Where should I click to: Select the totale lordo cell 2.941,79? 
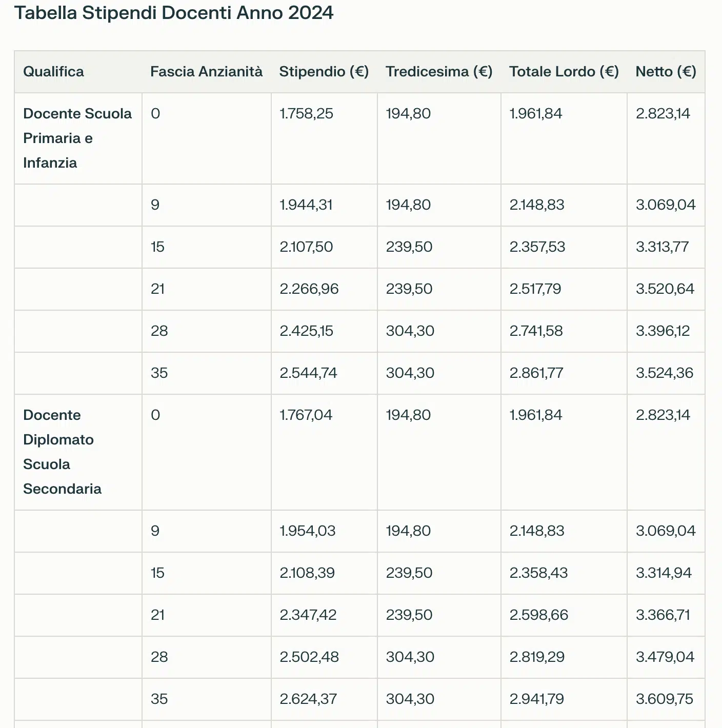coord(536,699)
